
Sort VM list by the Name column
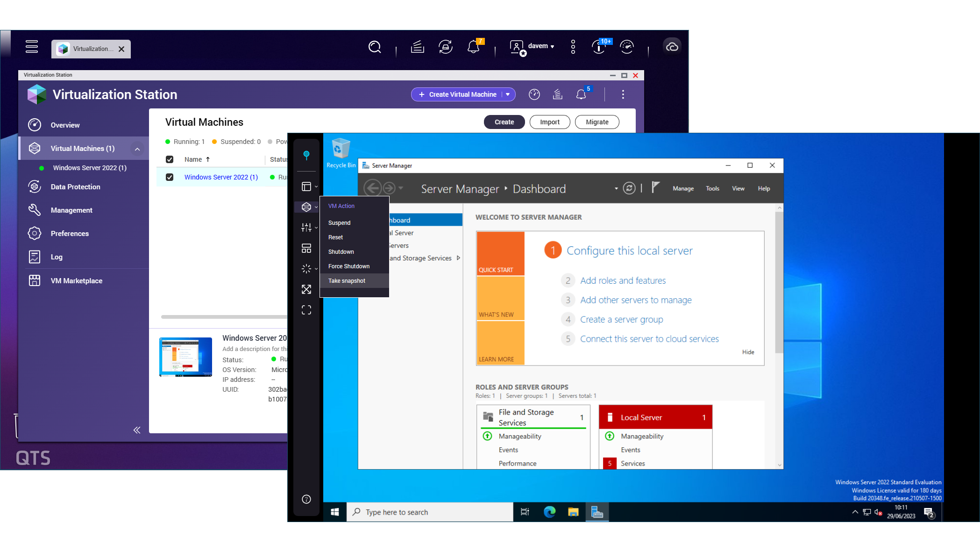click(197, 159)
